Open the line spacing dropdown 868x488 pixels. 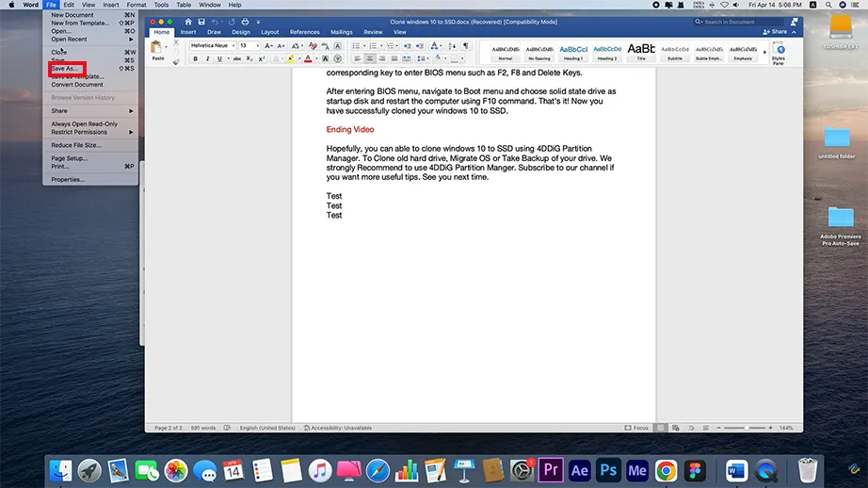pos(423,58)
